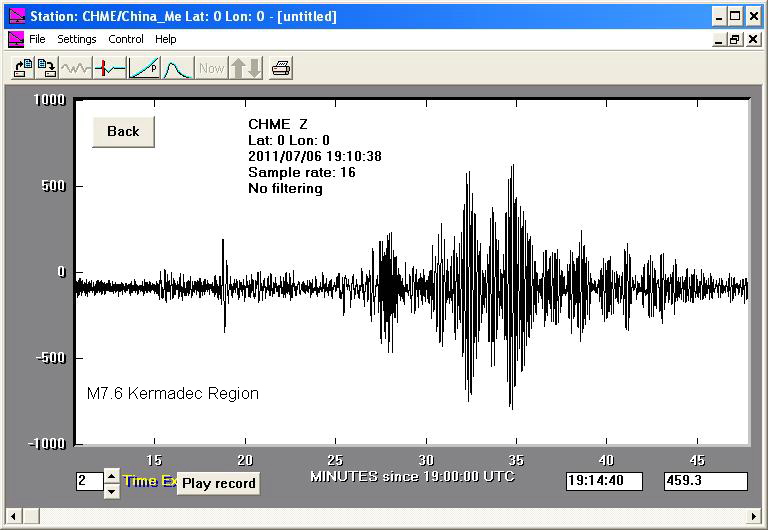Viewport: 768px width, 530px height.
Task: Click the time expansion value field
Action: tap(89, 481)
